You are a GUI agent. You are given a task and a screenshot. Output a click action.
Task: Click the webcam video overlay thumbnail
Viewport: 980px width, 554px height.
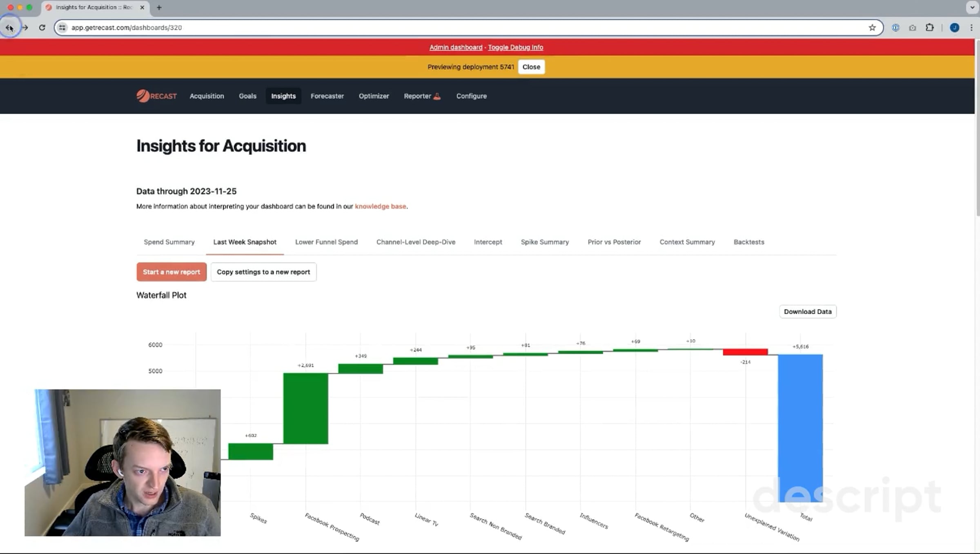click(x=122, y=462)
